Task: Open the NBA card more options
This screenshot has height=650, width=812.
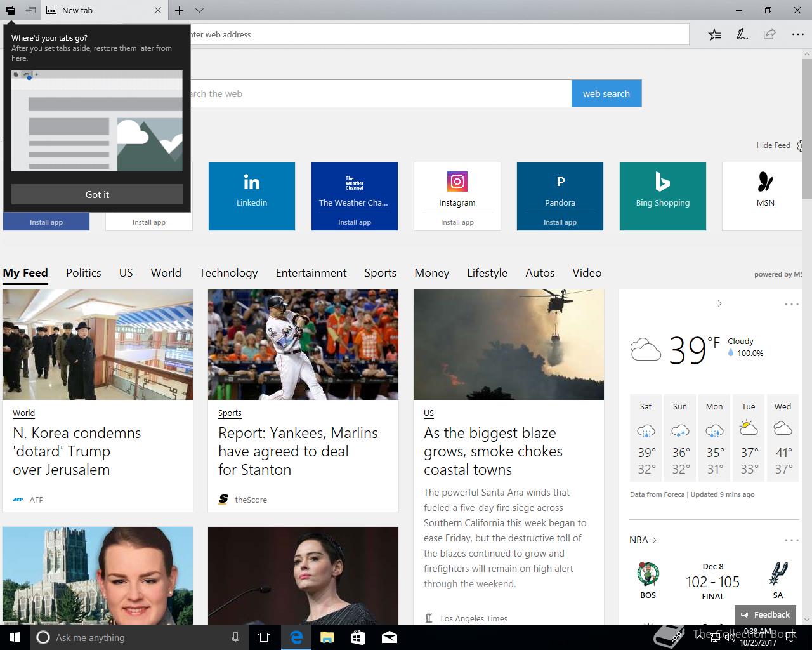Action: pos(792,540)
